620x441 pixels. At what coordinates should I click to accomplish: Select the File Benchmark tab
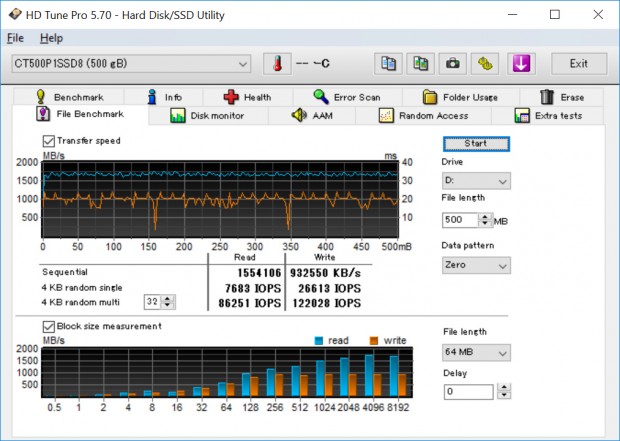(x=80, y=115)
